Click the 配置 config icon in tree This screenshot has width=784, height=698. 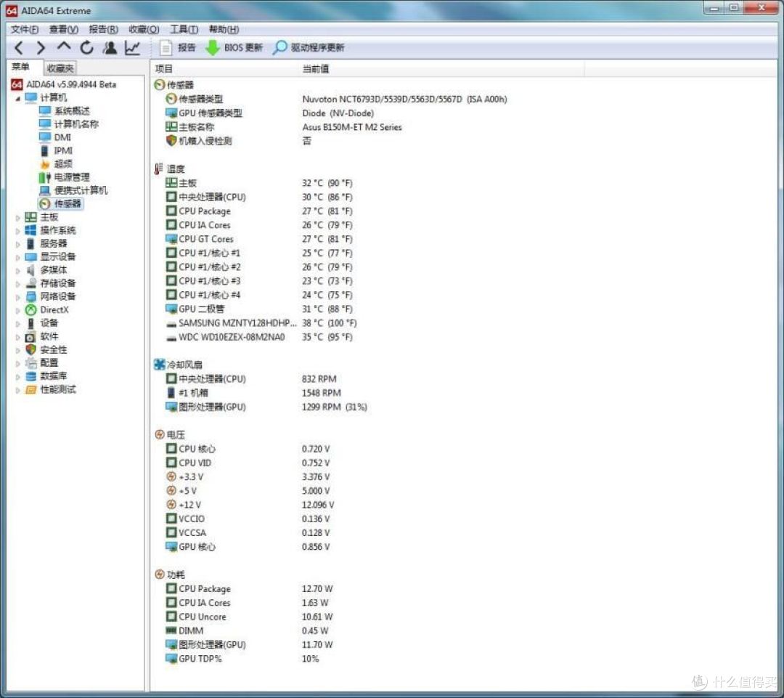click(x=31, y=362)
